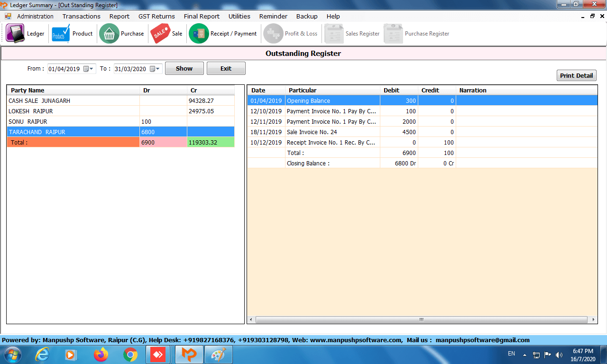Click the Debit column header

(x=399, y=90)
